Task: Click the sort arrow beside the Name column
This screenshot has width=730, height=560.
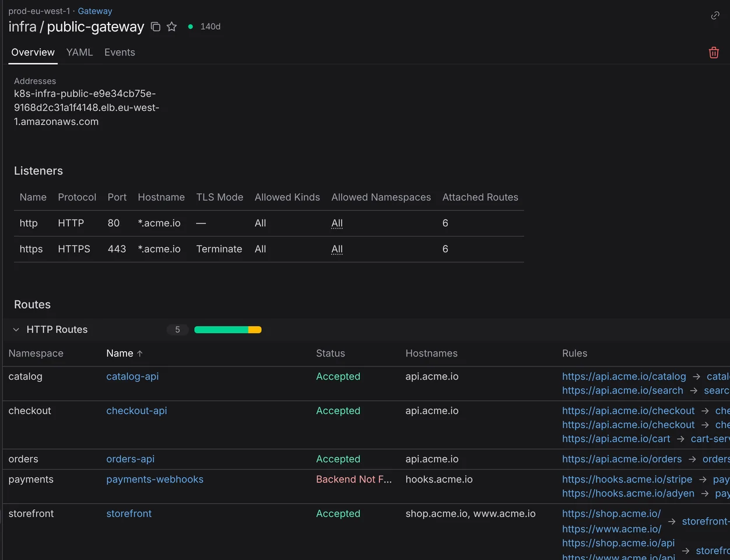Action: point(140,353)
